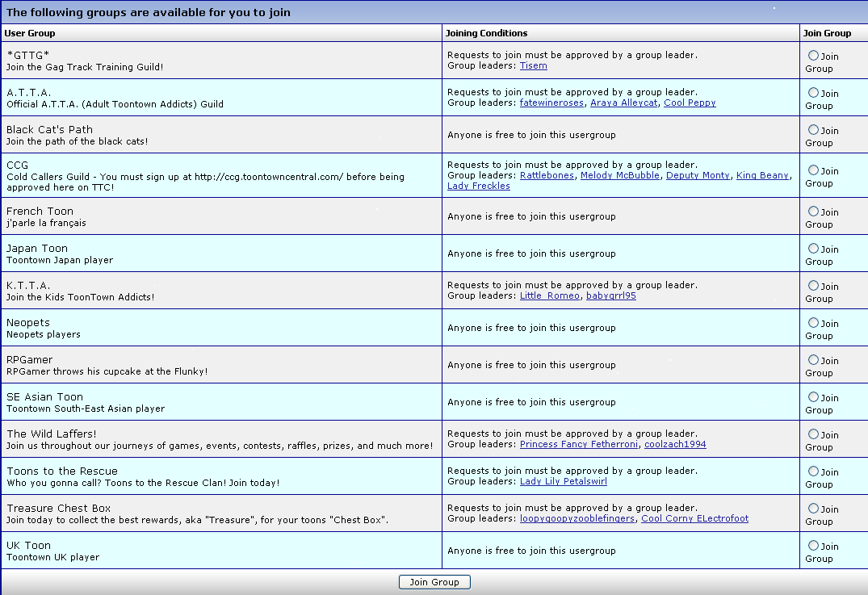Open Melody McBubble's profile link
This screenshot has width=868, height=595.
(620, 175)
